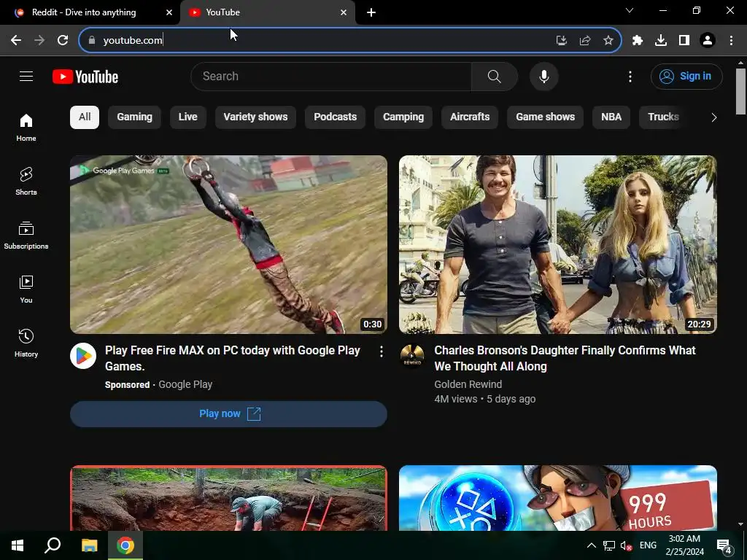Select the Gaming filter chip
The image size is (747, 560).
[134, 117]
